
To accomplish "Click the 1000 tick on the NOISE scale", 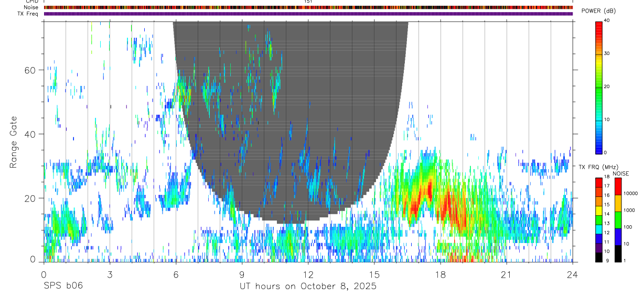I will coord(629,211).
